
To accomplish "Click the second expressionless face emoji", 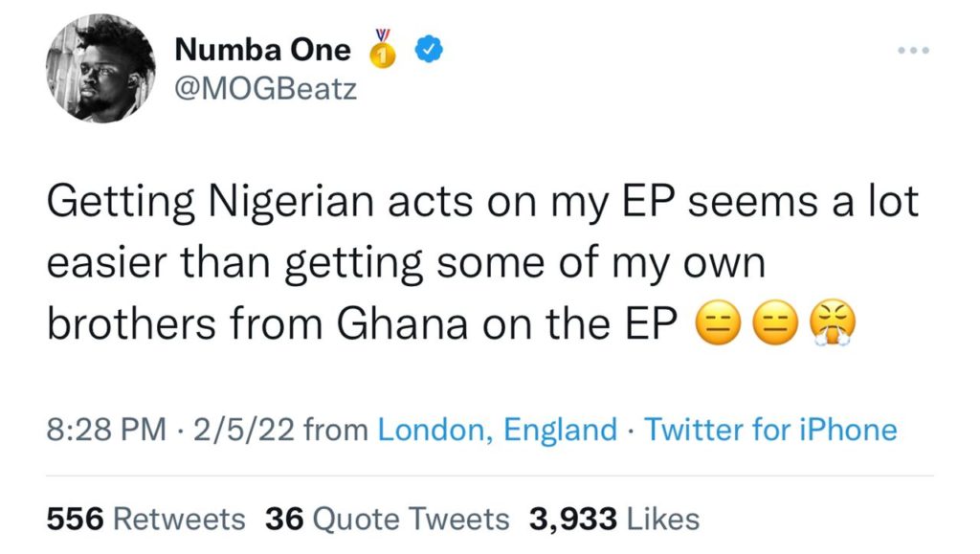I will click(x=775, y=323).
